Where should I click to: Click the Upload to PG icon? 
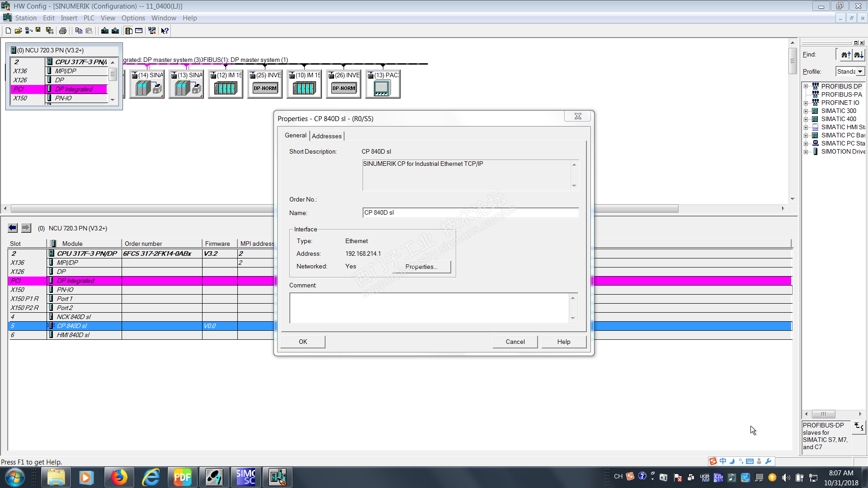coord(115,31)
